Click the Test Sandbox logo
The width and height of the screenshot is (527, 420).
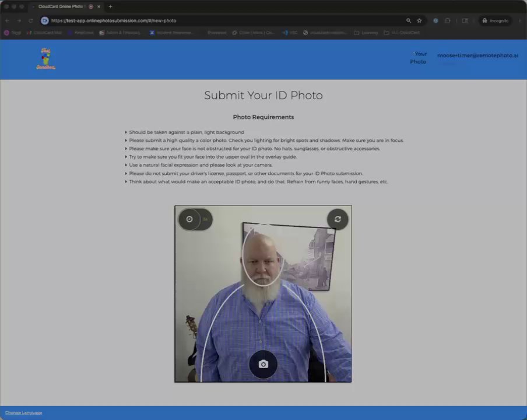point(45,58)
